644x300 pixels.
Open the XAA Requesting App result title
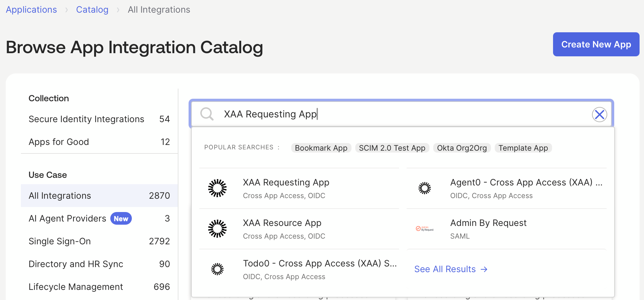click(x=286, y=183)
